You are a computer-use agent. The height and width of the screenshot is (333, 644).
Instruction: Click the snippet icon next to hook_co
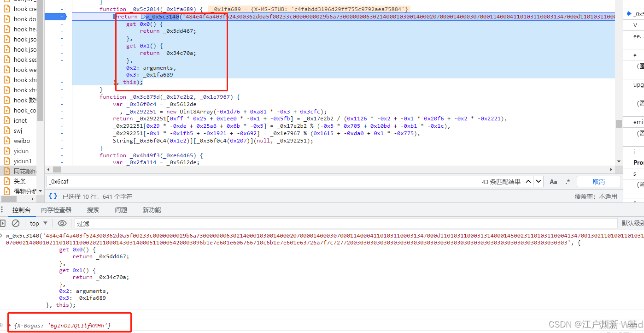[7, 110]
